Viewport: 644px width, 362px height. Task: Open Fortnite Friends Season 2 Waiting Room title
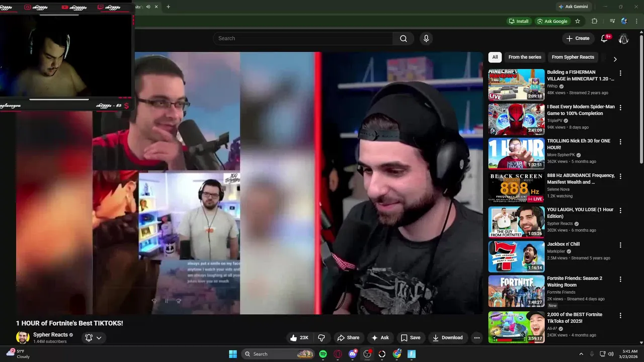point(575,282)
